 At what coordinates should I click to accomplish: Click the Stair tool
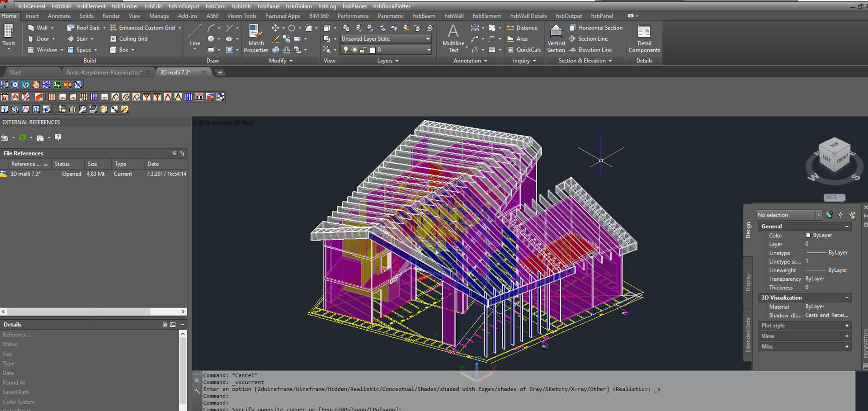pyautogui.click(x=78, y=39)
